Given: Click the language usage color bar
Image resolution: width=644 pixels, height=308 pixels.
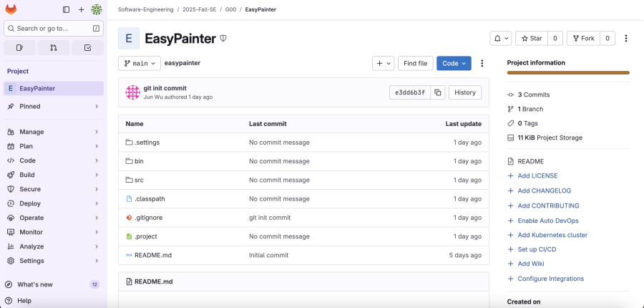Looking at the screenshot, I should (x=568, y=72).
